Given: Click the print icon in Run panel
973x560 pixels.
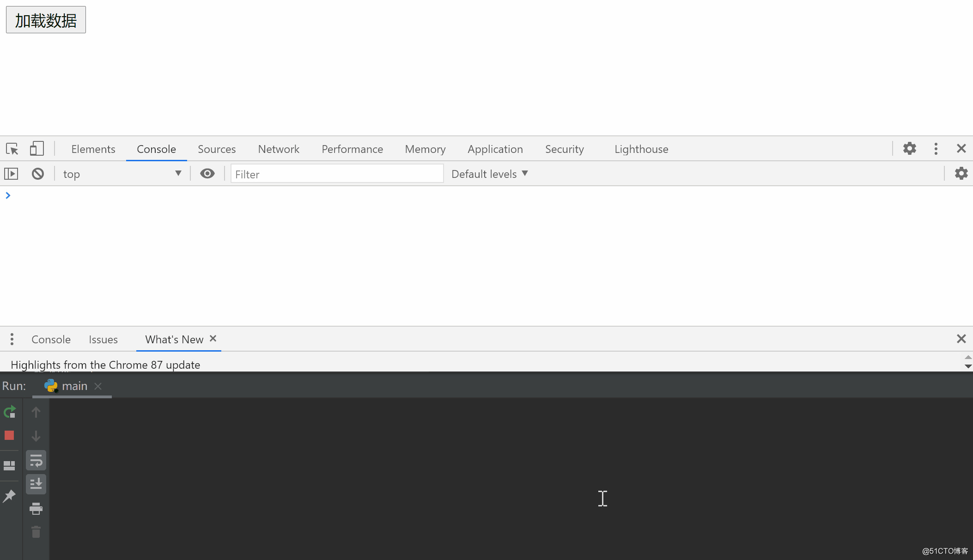Looking at the screenshot, I should 36,509.
